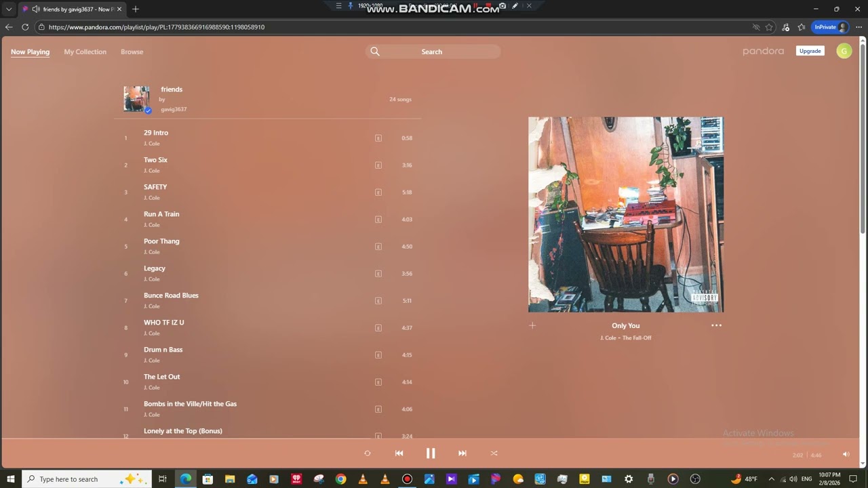Play the song WHO TF IZ U

[x=163, y=323]
